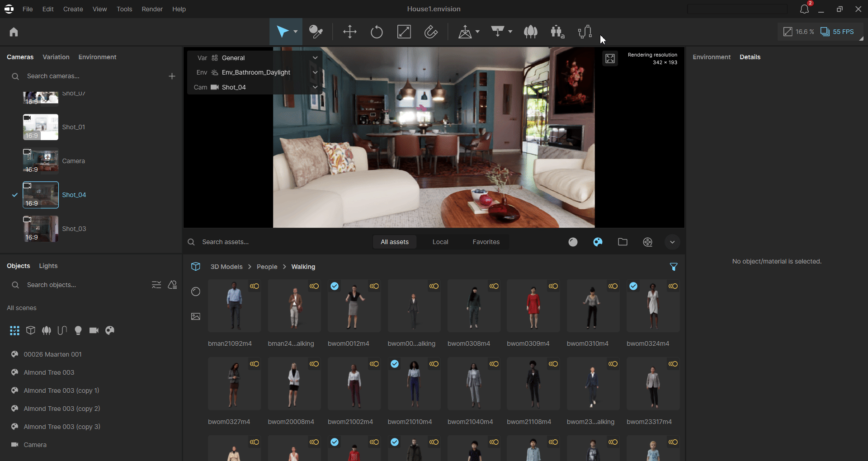The width and height of the screenshot is (868, 461).
Task: Expand the Var General dropdown
Action: coord(315,58)
